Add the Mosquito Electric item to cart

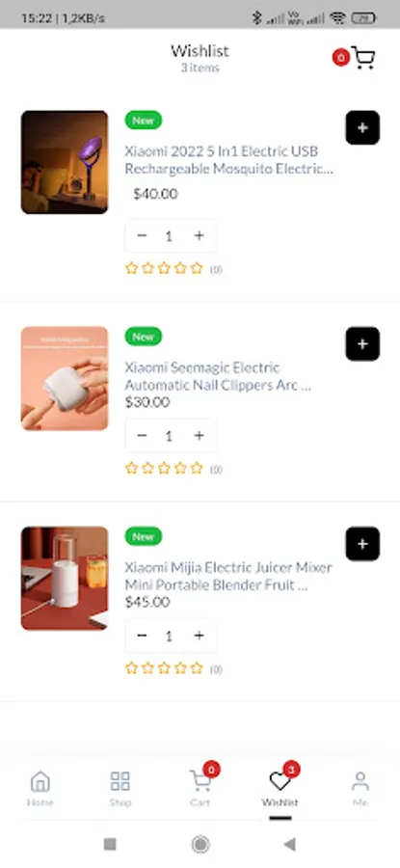point(362,128)
